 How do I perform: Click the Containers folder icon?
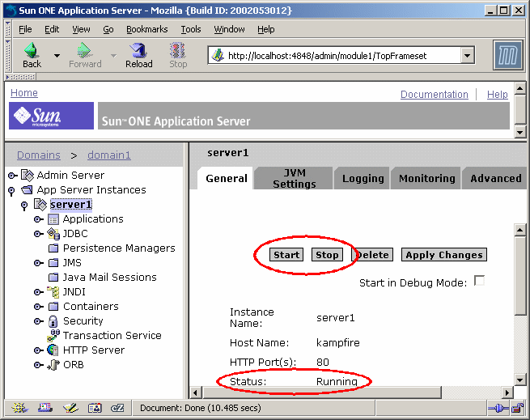coord(53,307)
